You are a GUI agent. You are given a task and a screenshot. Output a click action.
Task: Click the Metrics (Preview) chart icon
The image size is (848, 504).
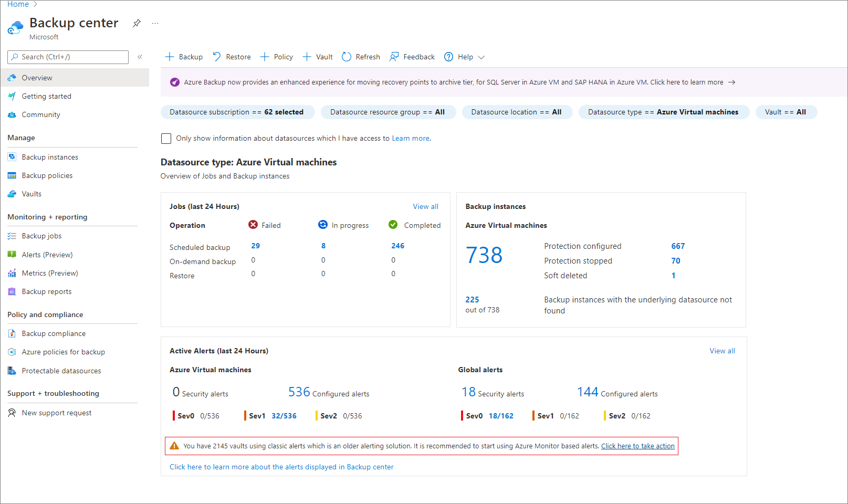tap(12, 273)
